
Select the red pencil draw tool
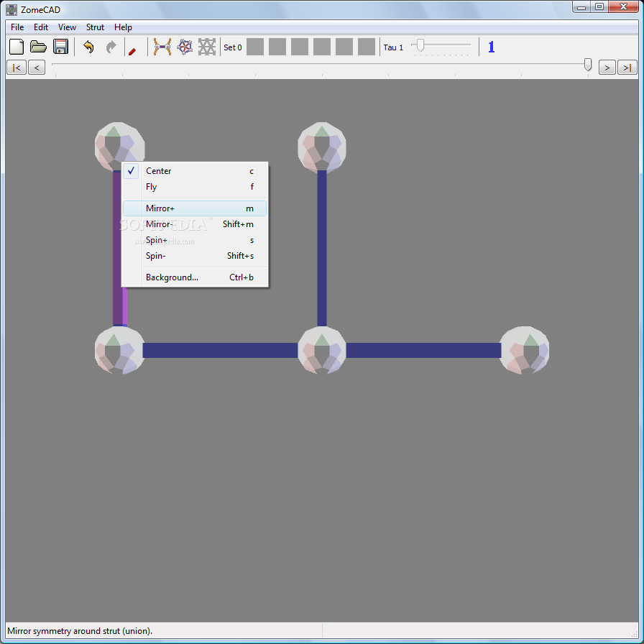(x=132, y=51)
